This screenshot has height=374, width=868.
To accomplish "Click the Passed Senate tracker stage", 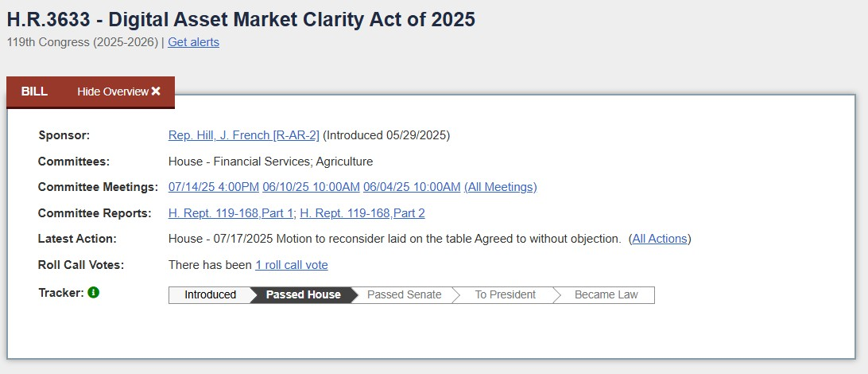I will pyautogui.click(x=404, y=295).
